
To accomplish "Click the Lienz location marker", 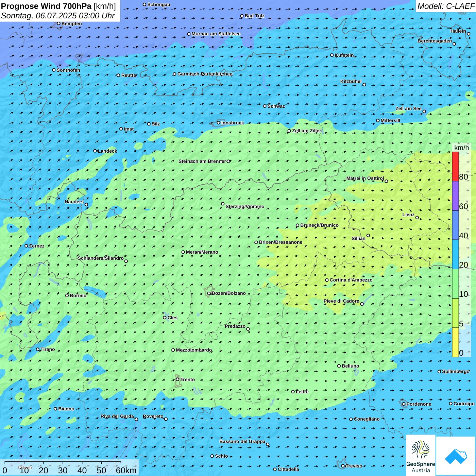I will click(417, 218).
